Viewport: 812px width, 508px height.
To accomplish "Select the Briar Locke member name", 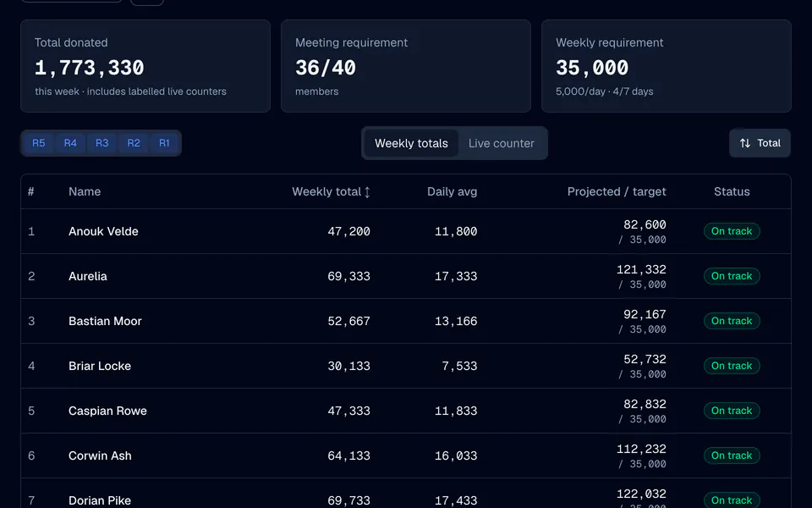I will click(100, 366).
